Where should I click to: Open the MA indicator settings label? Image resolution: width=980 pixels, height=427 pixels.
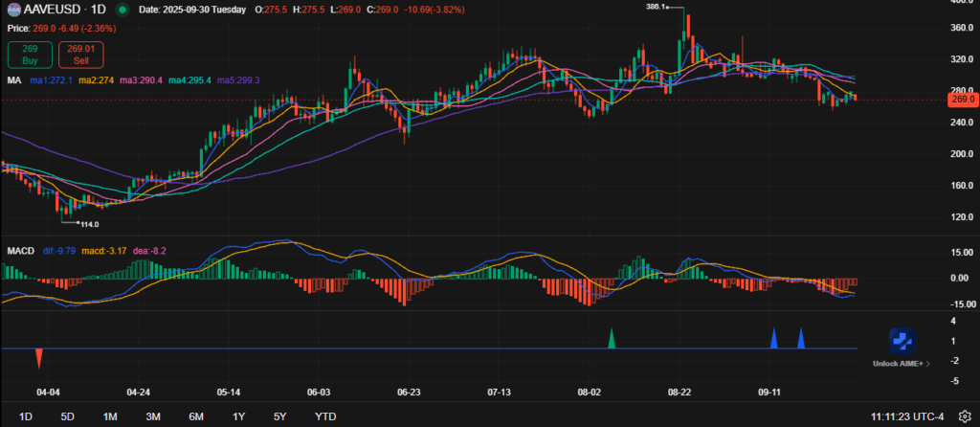[x=14, y=79]
